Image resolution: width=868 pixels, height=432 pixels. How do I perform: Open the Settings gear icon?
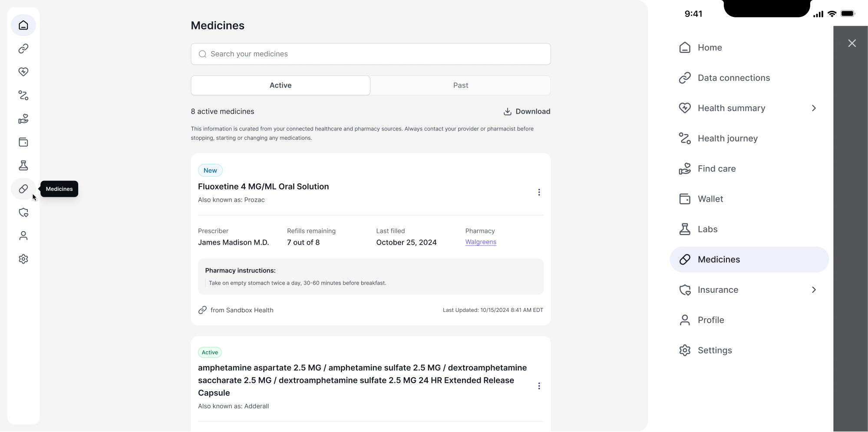[23, 259]
